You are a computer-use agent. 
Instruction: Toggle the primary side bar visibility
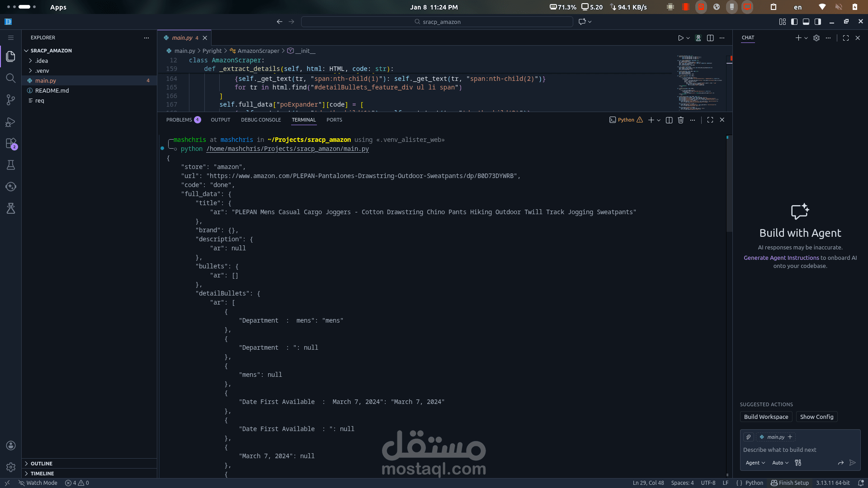click(x=794, y=22)
